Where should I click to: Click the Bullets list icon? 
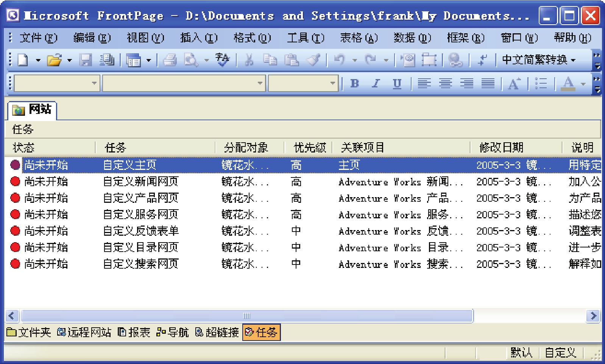[541, 83]
